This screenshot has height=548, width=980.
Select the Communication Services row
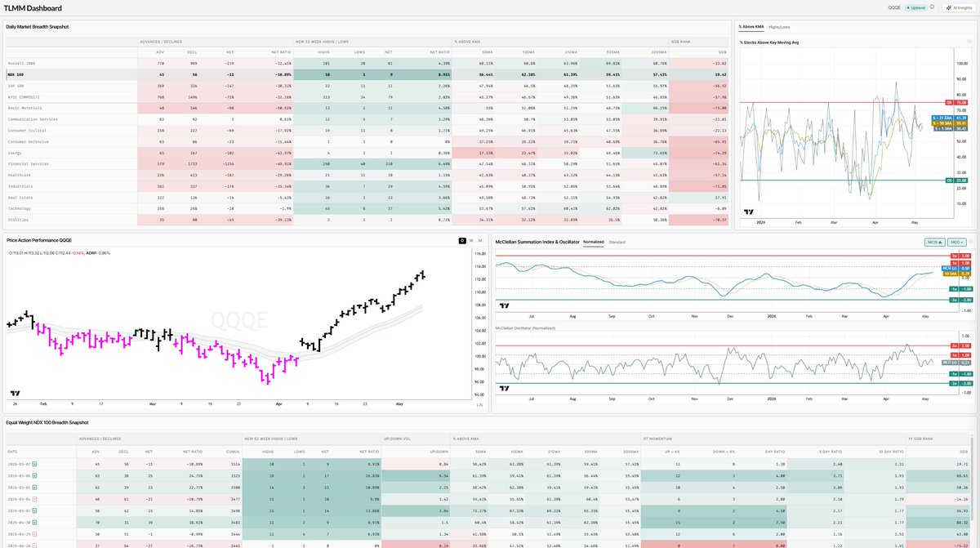367,118
